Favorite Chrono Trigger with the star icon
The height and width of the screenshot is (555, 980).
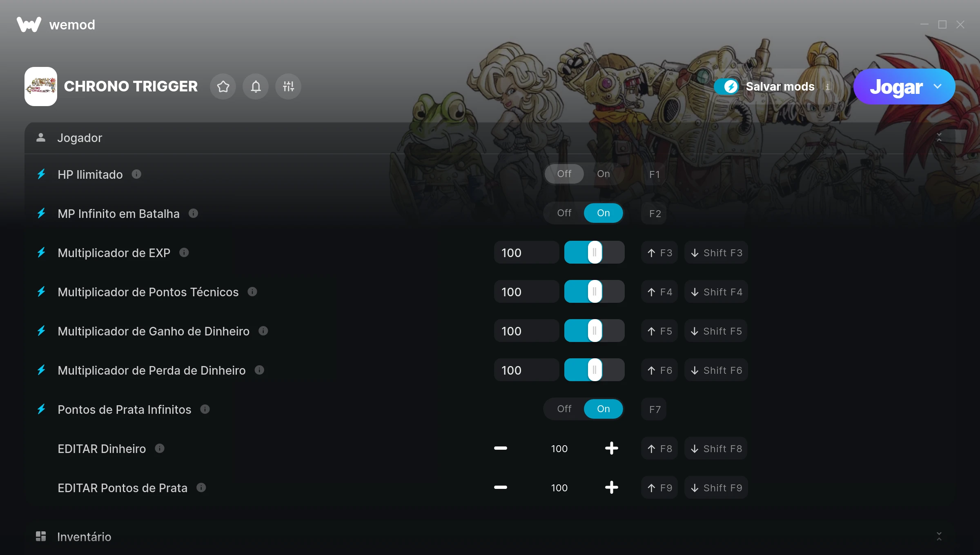(x=223, y=87)
